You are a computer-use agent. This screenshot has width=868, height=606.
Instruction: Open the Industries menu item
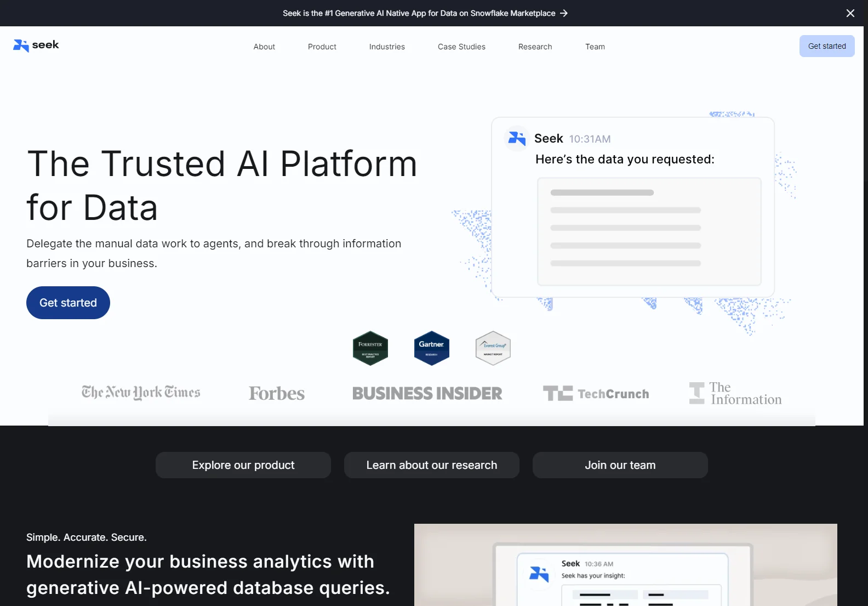pos(387,47)
